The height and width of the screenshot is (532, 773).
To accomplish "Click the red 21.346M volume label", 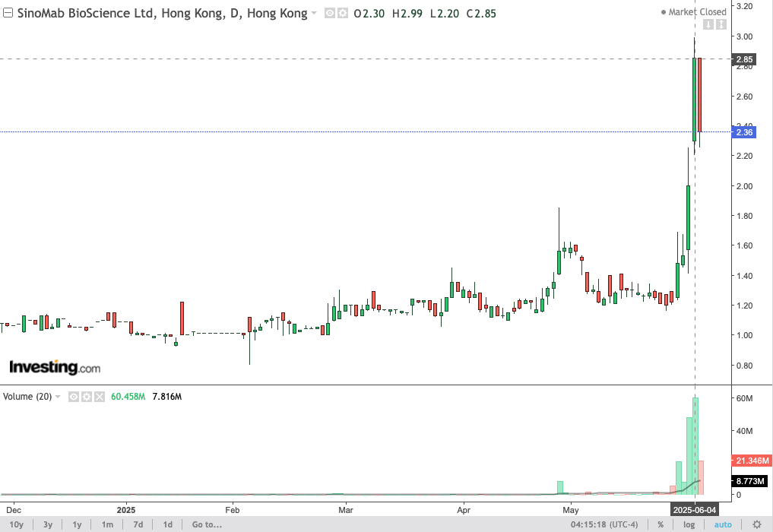I will [752, 461].
